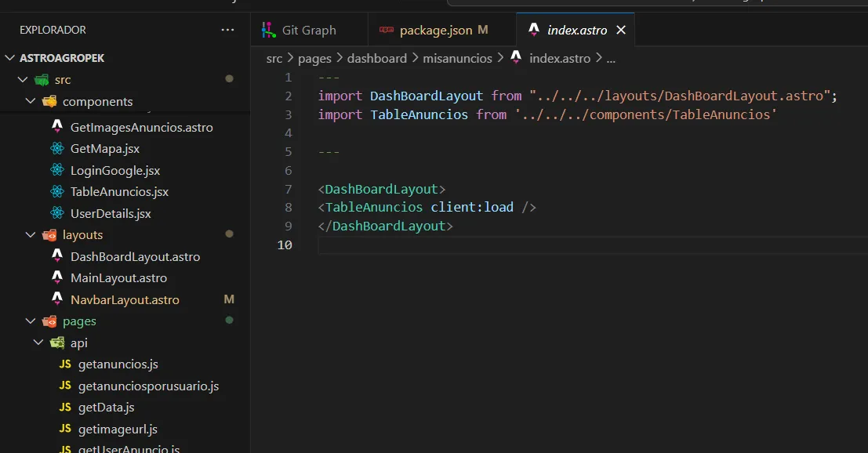Click the layouts folder icon
This screenshot has height=453, width=868.
coord(50,235)
